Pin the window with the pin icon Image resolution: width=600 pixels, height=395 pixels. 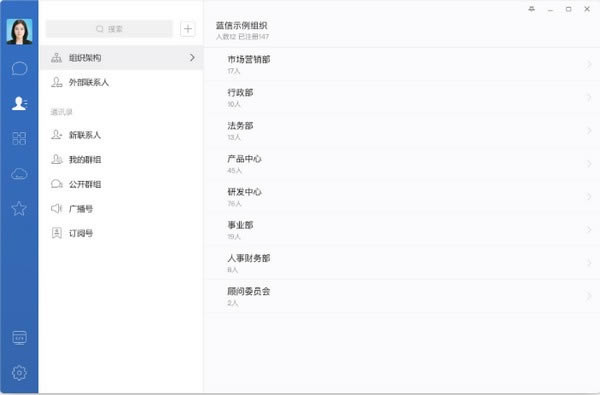[532, 9]
